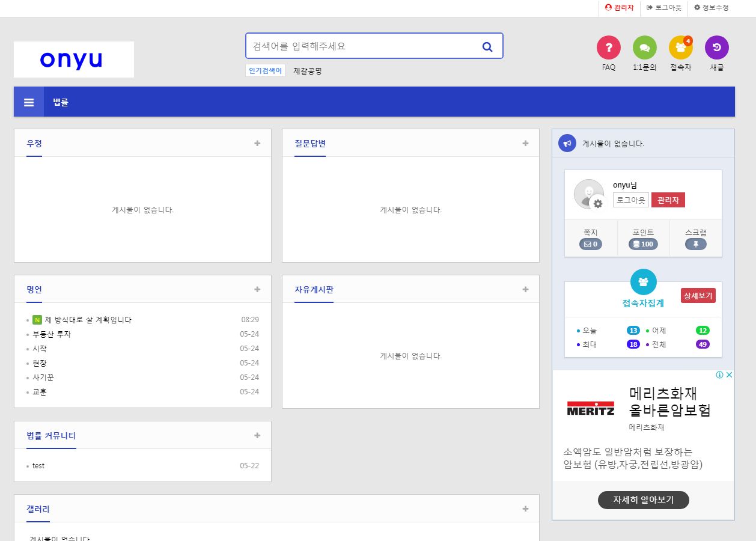The height and width of the screenshot is (541, 756).
Task: Open the FAQ question mark icon
Action: [608, 47]
